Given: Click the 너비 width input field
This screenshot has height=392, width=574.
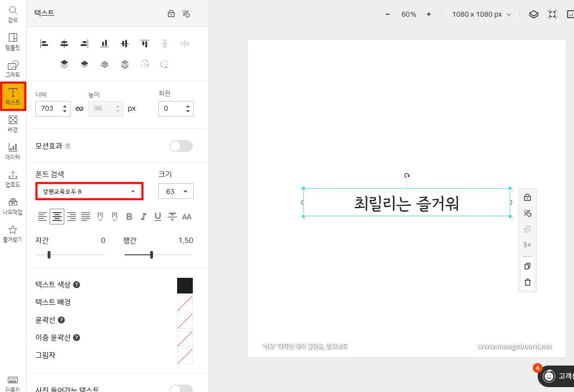Looking at the screenshot, I should [52, 109].
